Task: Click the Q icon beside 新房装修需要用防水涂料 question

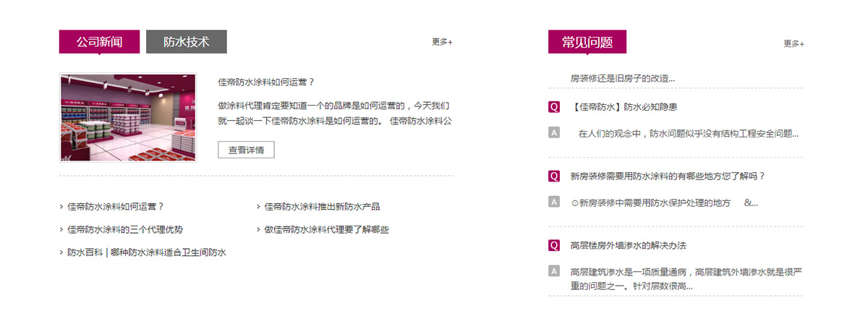Action: tap(554, 176)
